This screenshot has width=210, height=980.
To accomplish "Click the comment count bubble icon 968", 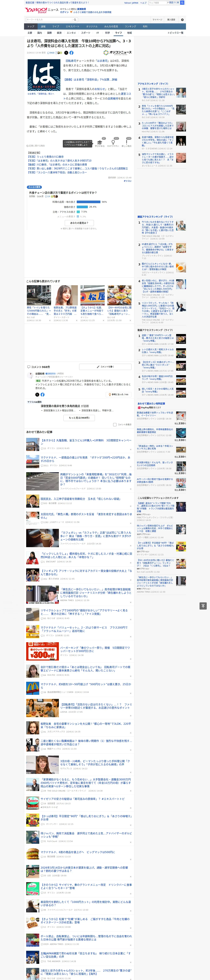I will click(51, 53).
